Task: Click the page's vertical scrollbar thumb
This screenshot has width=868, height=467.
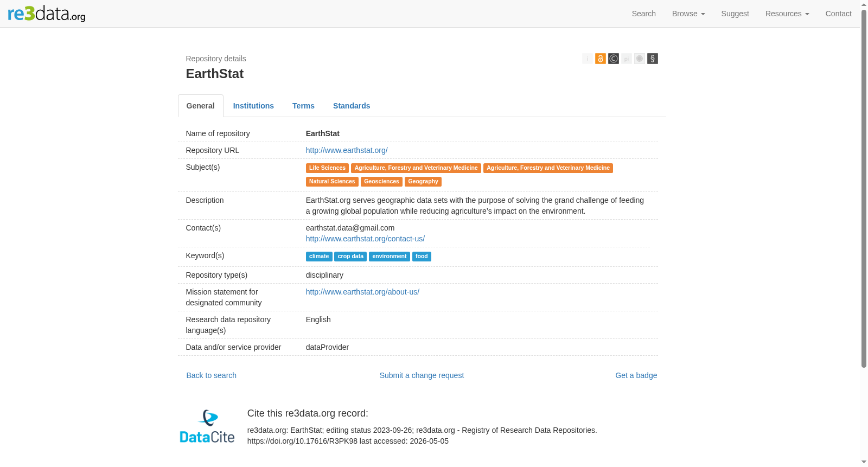Action: click(864, 188)
